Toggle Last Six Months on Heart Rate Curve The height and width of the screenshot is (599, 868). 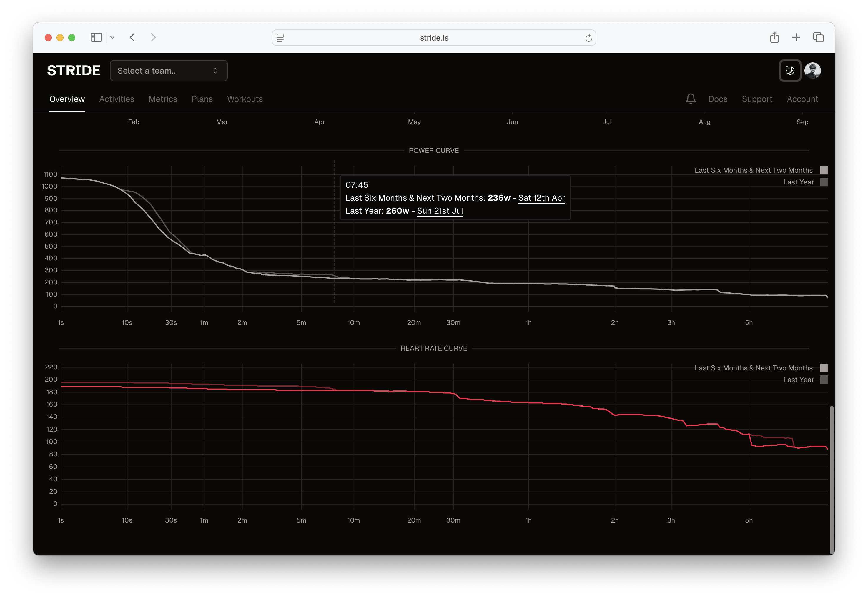pyautogui.click(x=824, y=368)
